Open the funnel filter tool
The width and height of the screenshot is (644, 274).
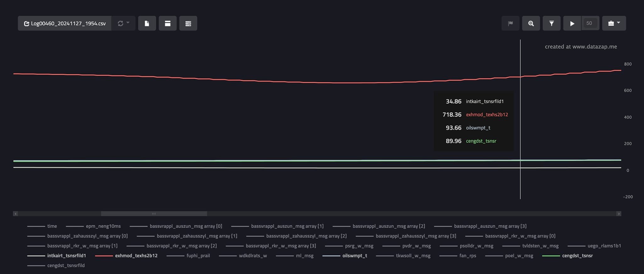pyautogui.click(x=551, y=23)
